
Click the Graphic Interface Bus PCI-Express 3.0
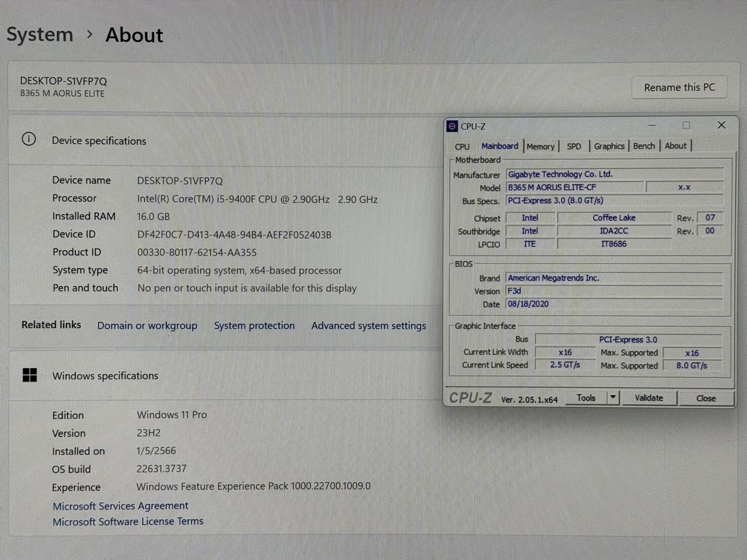pyautogui.click(x=629, y=340)
